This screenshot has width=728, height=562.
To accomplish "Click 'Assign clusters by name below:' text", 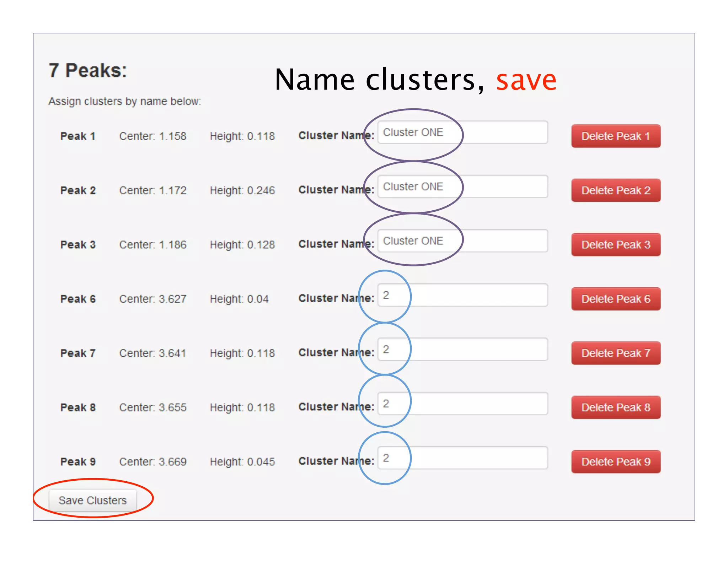I will (125, 102).
